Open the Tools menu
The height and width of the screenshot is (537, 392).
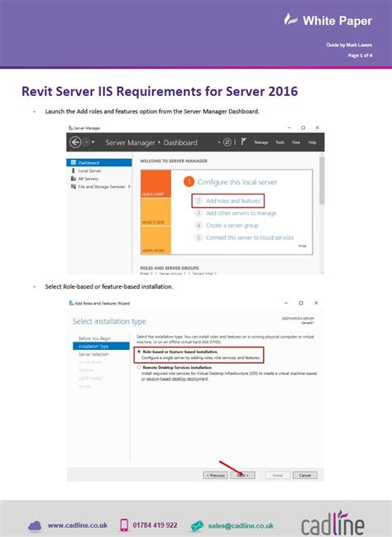(280, 142)
